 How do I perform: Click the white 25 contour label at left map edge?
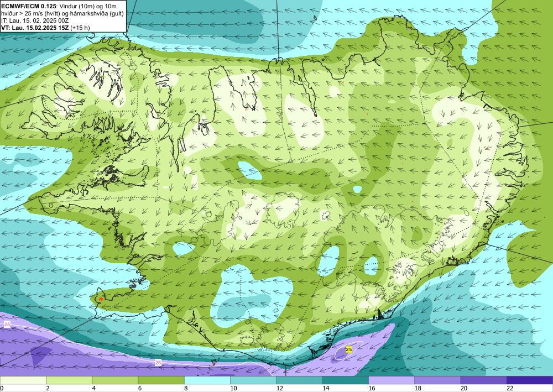[x=7, y=325]
